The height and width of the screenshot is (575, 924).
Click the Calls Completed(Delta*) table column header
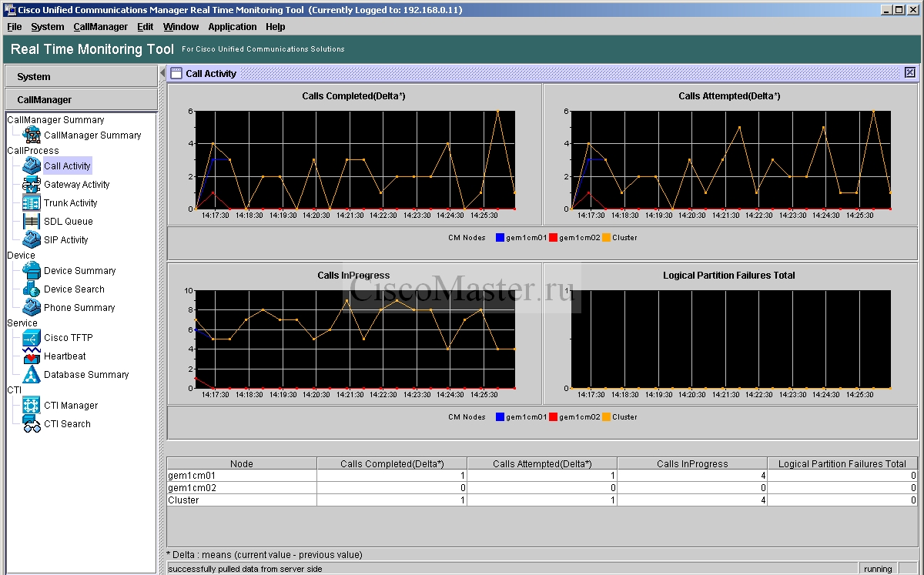(392, 463)
